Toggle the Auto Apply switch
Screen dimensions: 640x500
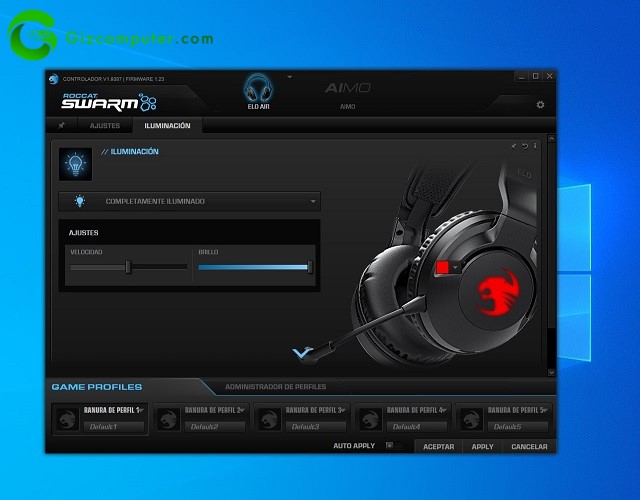(393, 446)
